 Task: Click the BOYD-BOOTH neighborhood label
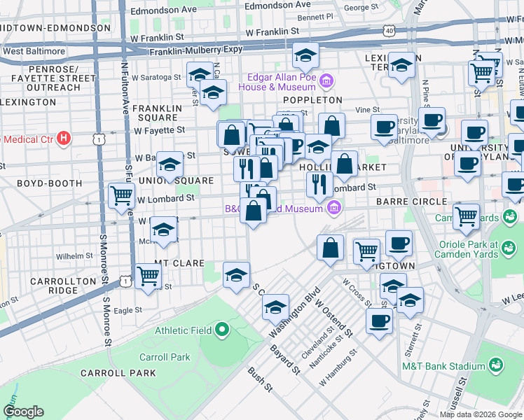(50, 183)
